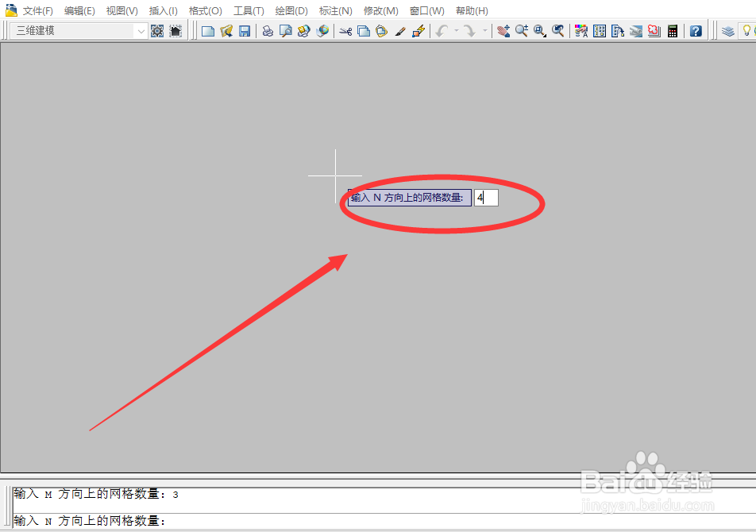Open the 工具(T) menu

249,10
